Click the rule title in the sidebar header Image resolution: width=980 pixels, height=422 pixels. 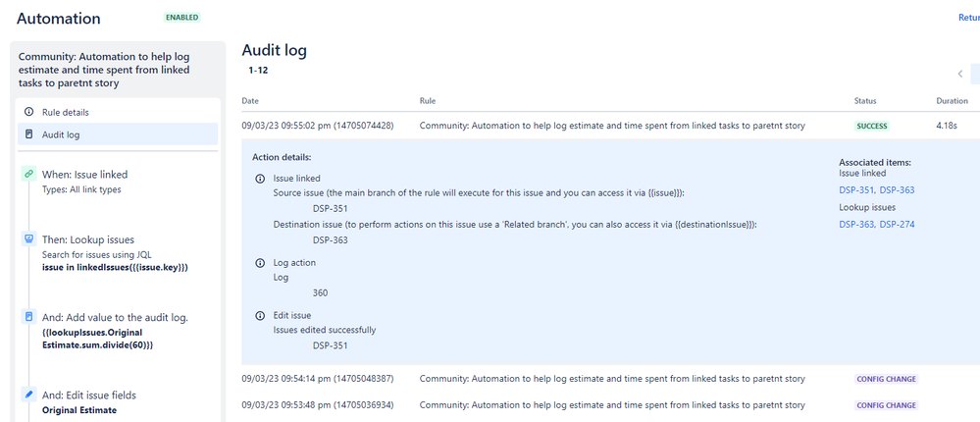(x=104, y=70)
